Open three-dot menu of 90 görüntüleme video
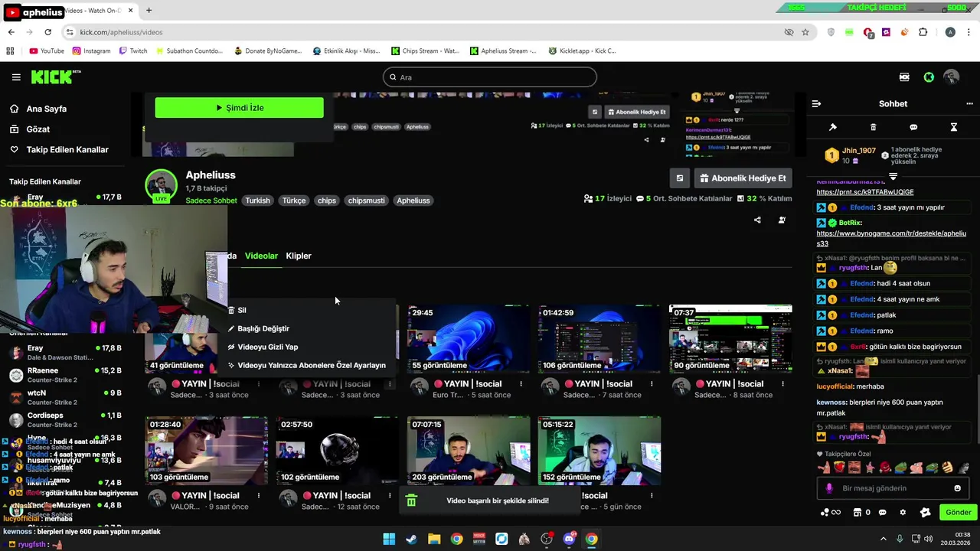Image resolution: width=980 pixels, height=551 pixels. tap(782, 384)
